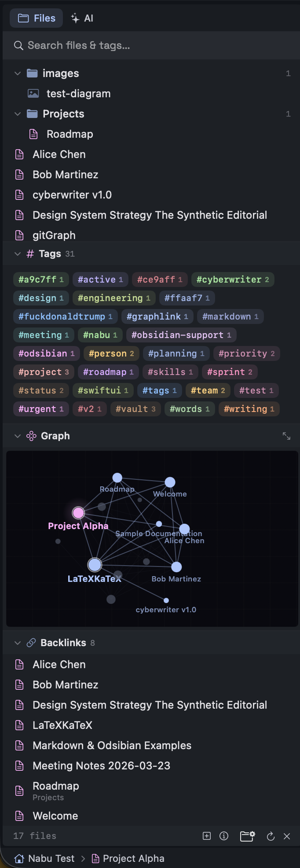Open folder settings via the folder-gear icon
The image size is (300, 868).
246,836
